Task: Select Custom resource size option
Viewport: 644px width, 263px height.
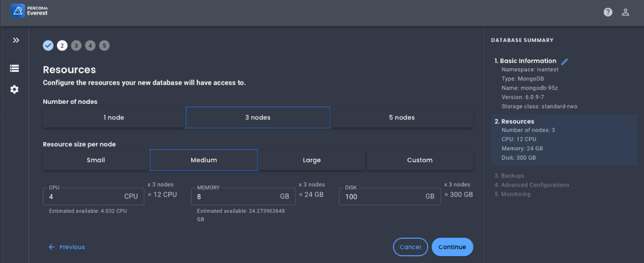Action: pyautogui.click(x=419, y=160)
